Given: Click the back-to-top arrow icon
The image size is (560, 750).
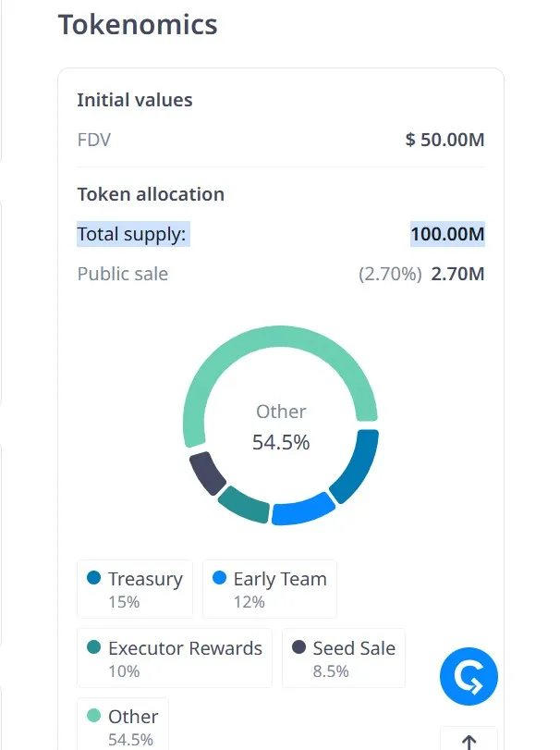Looking at the screenshot, I should [x=469, y=740].
